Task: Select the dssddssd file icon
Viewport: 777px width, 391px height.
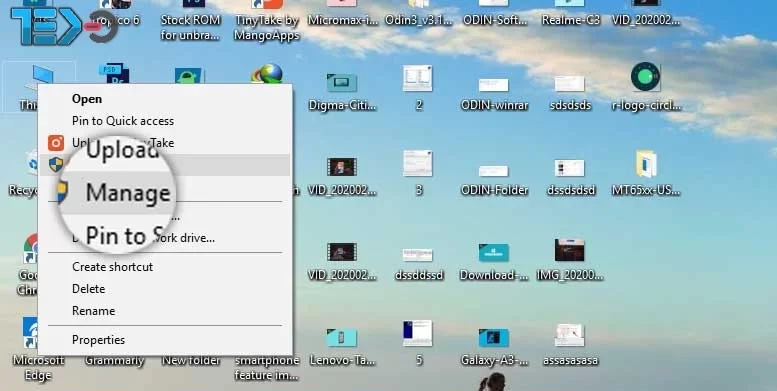Action: coord(418,255)
